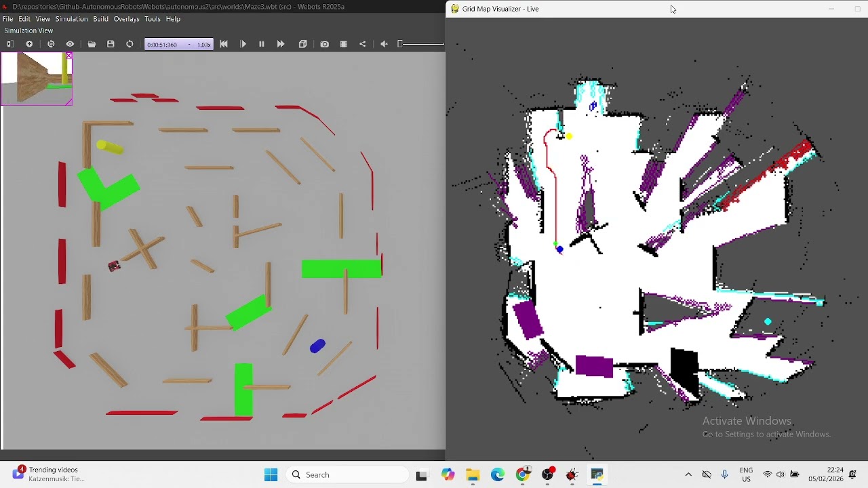
Task: Switch to the Python window taskbar icon
Action: click(x=597, y=475)
